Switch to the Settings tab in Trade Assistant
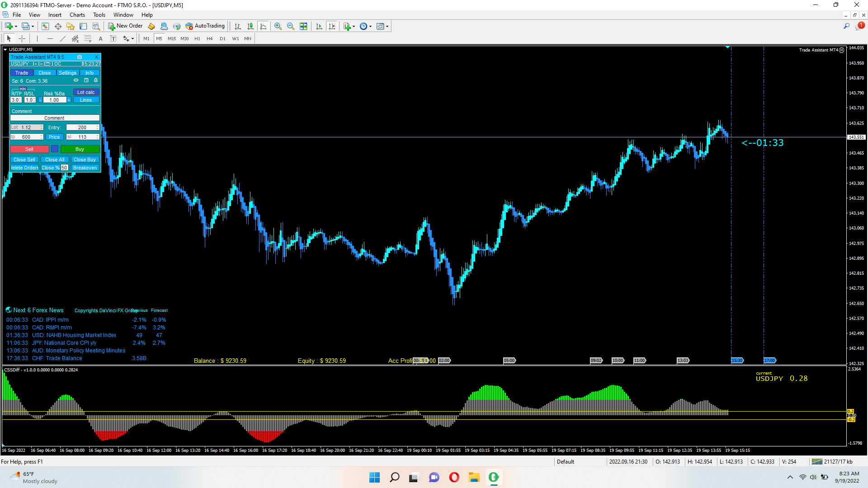Viewport: 868px width, 488px height. tap(67, 73)
